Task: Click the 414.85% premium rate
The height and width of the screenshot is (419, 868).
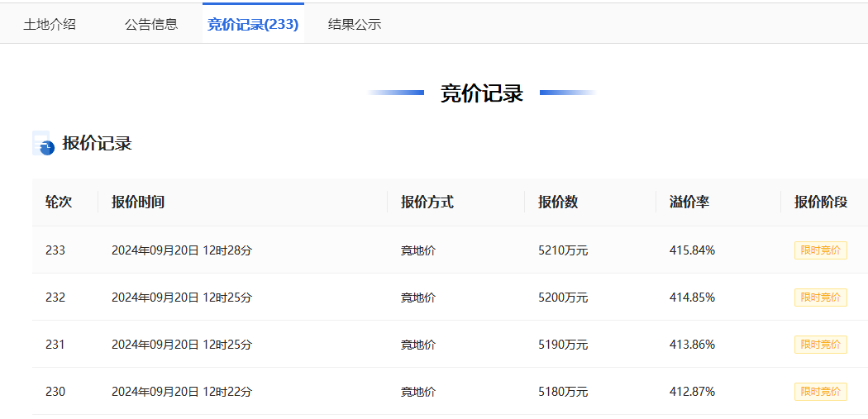Action: 692,298
